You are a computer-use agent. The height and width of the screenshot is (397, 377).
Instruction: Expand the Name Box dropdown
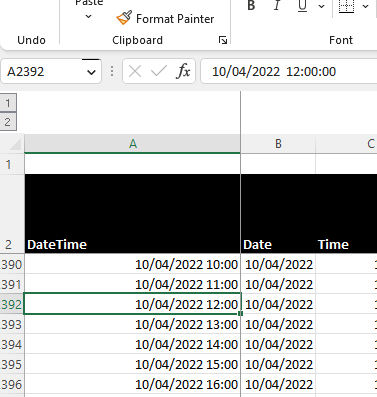91,72
